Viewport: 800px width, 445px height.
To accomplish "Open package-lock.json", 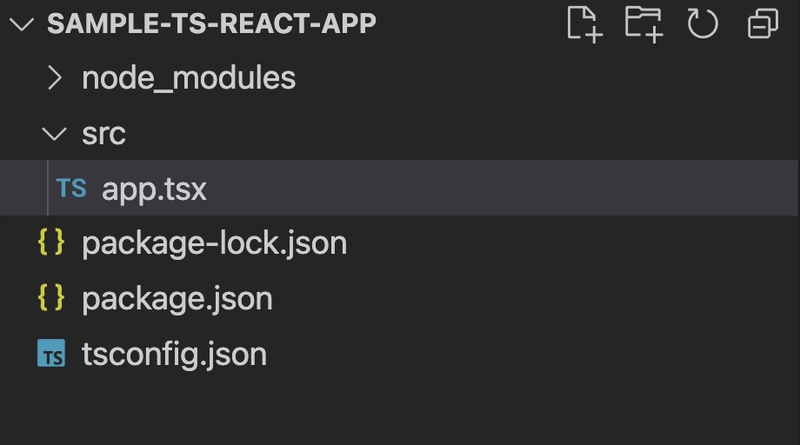I will point(214,243).
